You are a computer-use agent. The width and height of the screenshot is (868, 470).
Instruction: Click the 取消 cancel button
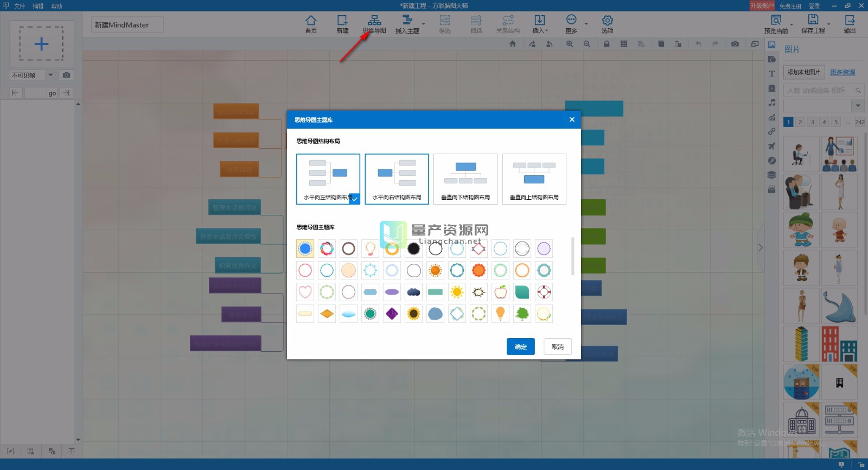[x=558, y=346]
